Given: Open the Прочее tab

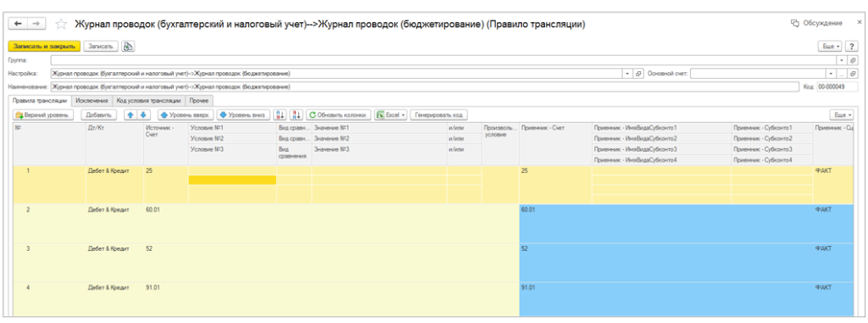Looking at the screenshot, I should pyautogui.click(x=199, y=101).
